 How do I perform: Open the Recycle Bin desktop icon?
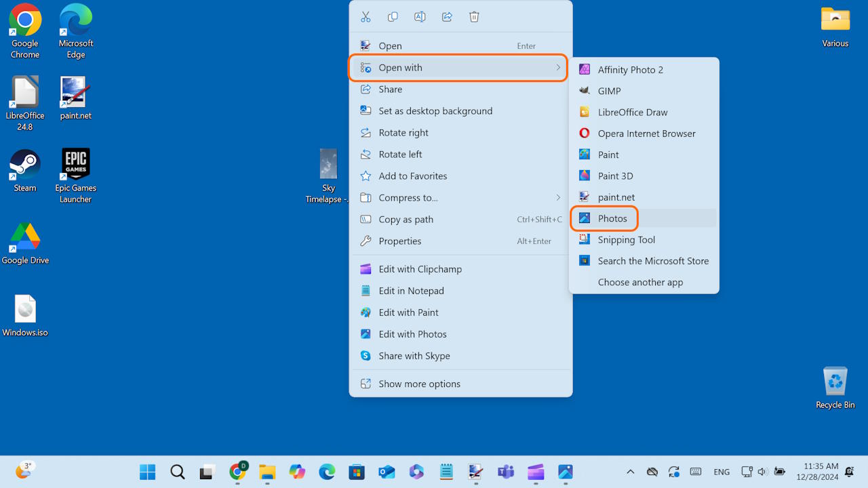coord(835,387)
